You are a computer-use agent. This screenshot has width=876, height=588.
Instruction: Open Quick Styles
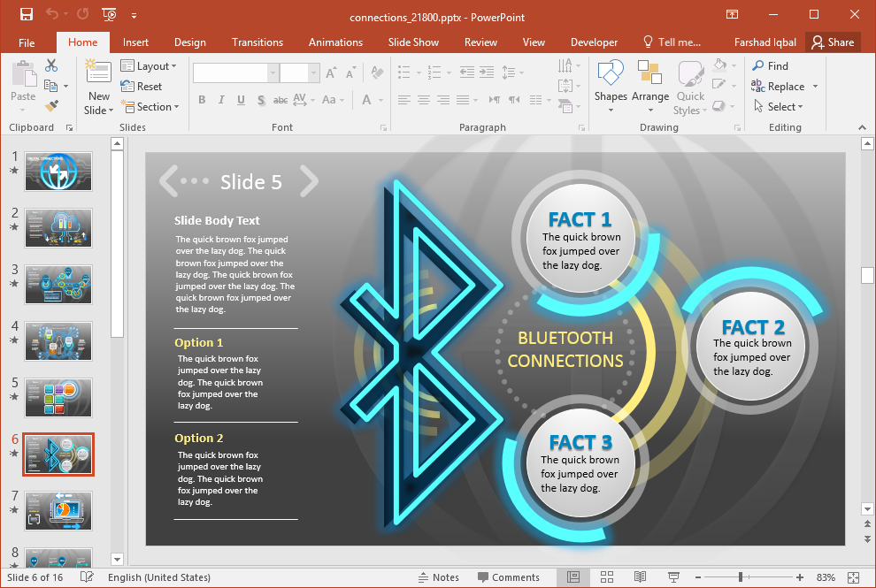pos(689,86)
